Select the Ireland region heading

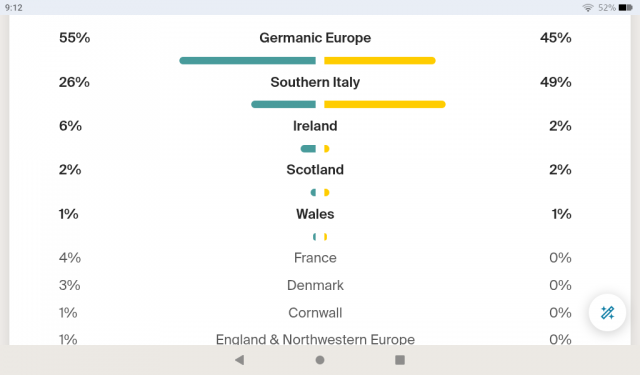[315, 126]
